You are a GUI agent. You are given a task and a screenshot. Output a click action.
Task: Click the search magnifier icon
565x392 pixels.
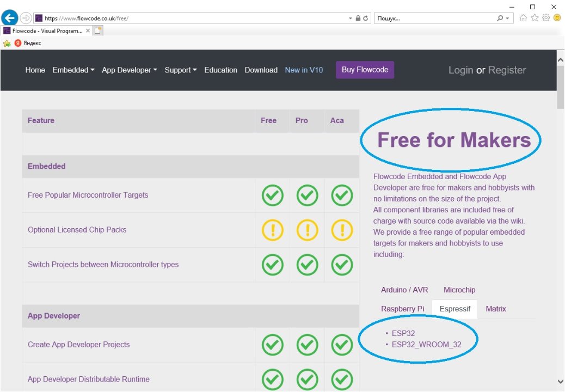(x=500, y=18)
